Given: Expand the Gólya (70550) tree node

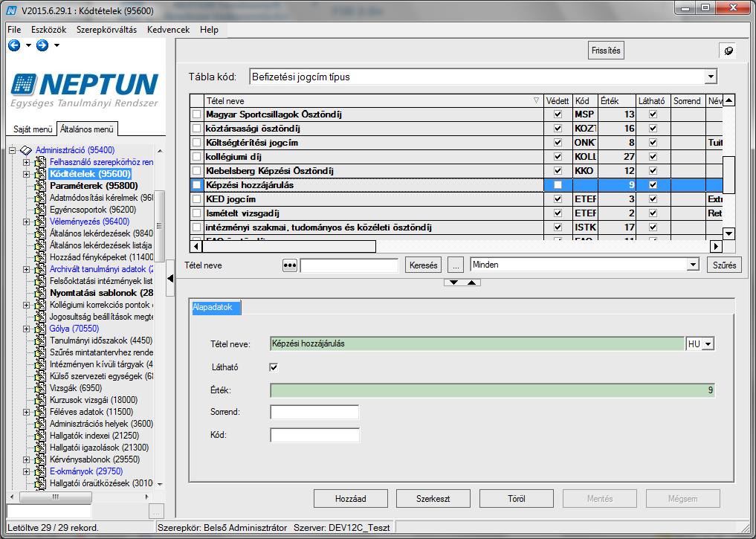Looking at the screenshot, I should (x=27, y=329).
